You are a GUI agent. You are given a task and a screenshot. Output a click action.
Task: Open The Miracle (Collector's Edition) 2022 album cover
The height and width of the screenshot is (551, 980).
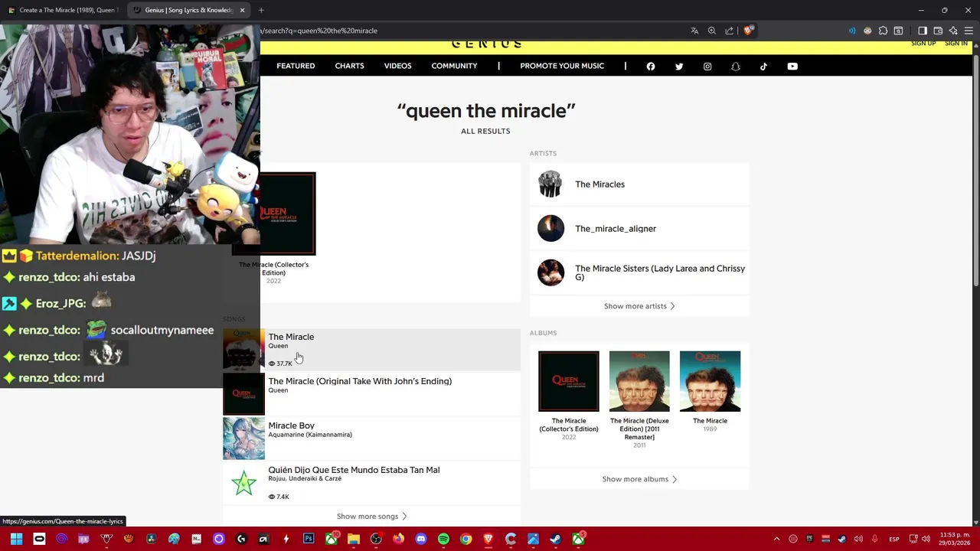click(569, 381)
